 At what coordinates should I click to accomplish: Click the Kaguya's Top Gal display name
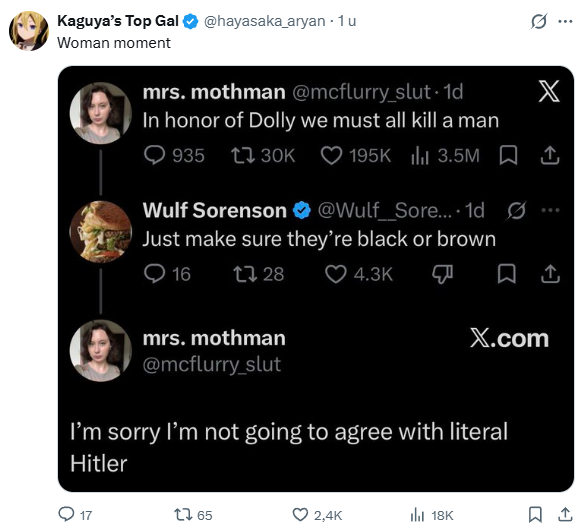click(118, 21)
